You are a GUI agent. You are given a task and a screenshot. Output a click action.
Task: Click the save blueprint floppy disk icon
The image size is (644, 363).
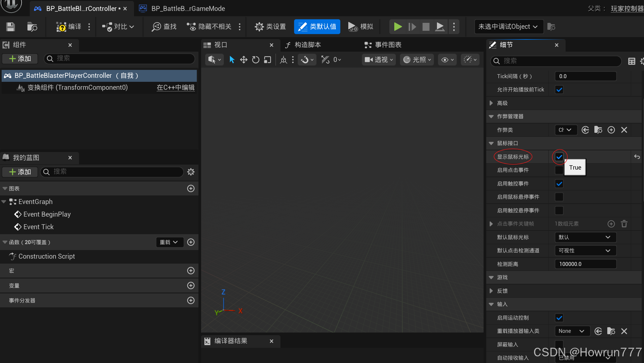pos(11,26)
